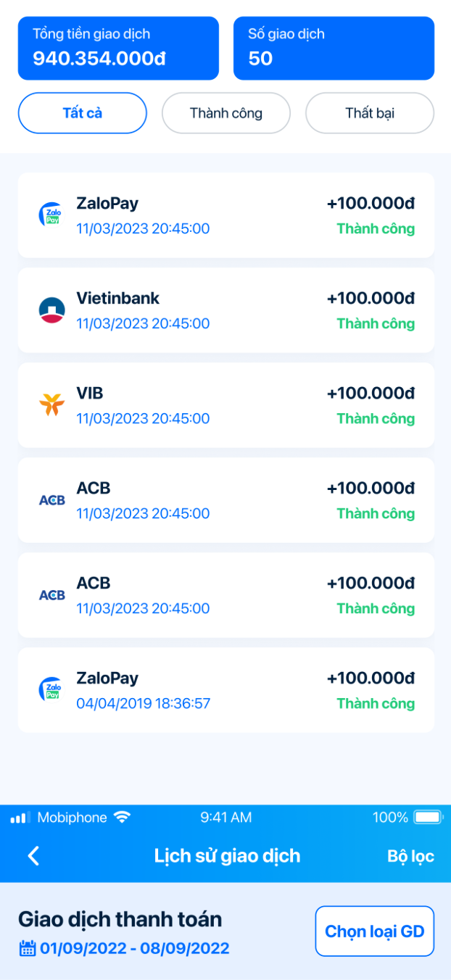
Task: Open the VIB transaction entry
Action: point(226,405)
